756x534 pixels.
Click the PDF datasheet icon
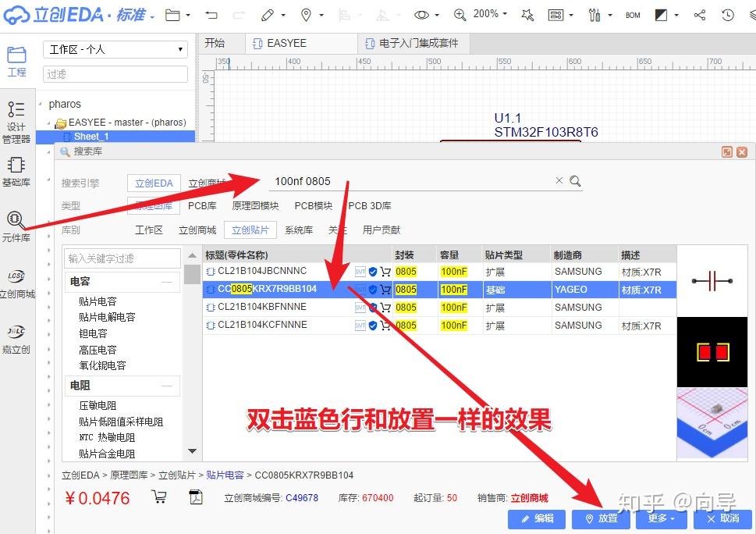click(x=196, y=497)
